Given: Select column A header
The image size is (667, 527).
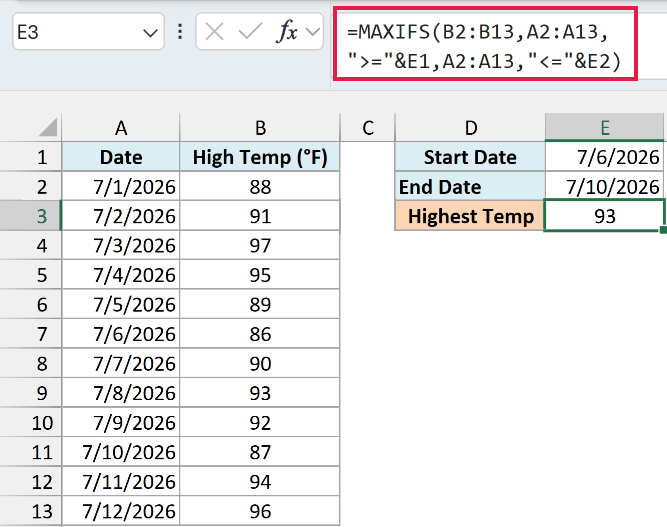Looking at the screenshot, I should (121, 128).
